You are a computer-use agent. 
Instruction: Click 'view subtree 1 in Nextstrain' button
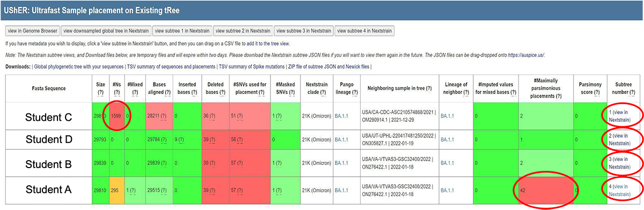point(182,31)
